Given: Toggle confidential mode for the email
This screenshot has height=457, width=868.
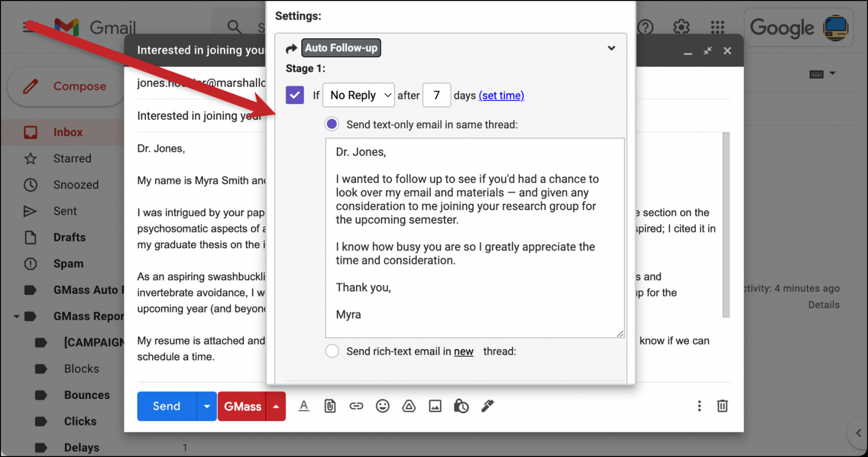Looking at the screenshot, I should point(461,406).
